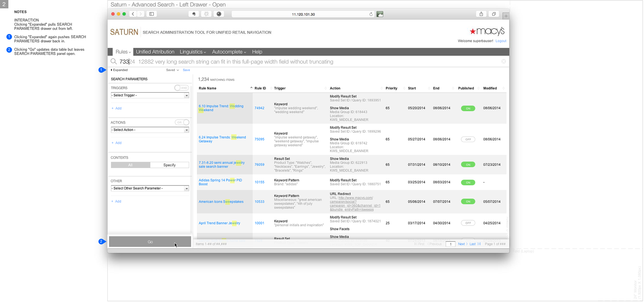Click inside the main search field
644x302 pixels.
point(309,62)
